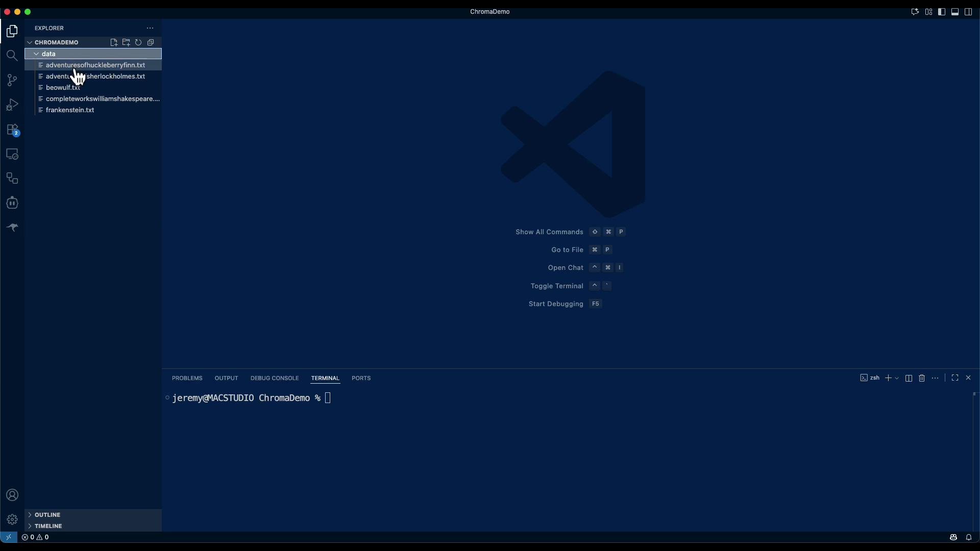This screenshot has width=980, height=551.
Task: Open the Customize Layout menu
Action: 928,12
